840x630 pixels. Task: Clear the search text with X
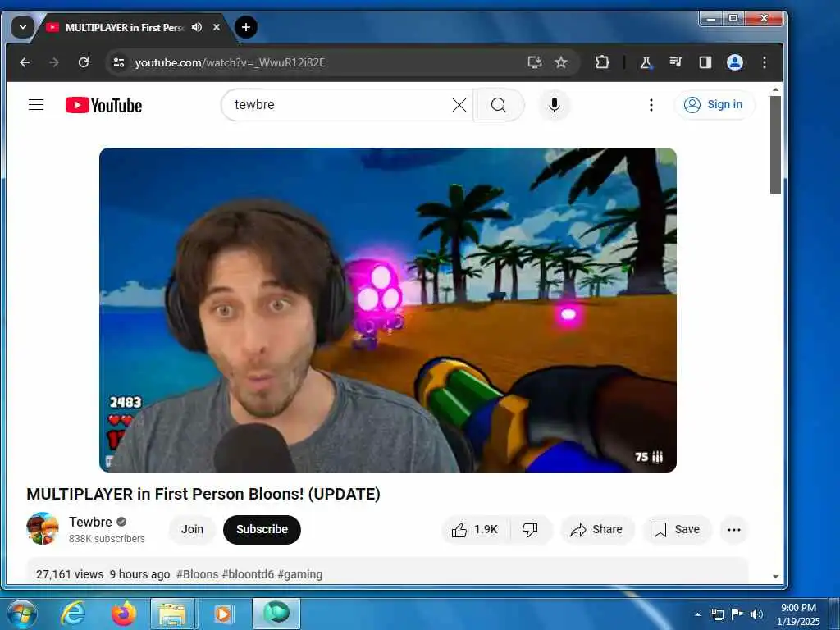(459, 105)
